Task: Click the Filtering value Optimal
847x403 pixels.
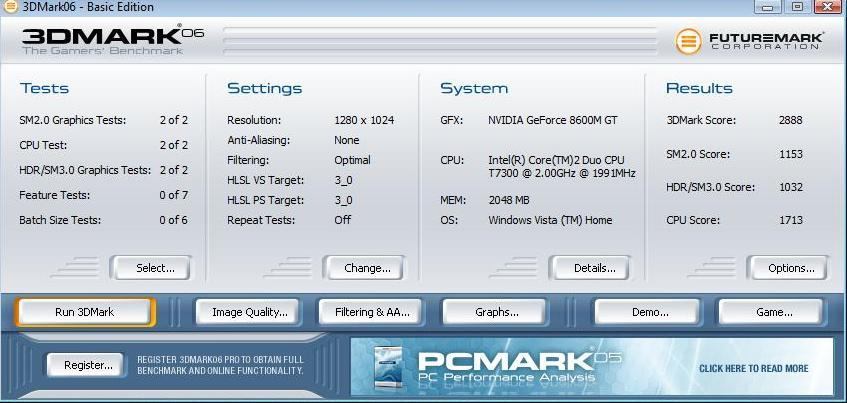Action: click(x=352, y=160)
